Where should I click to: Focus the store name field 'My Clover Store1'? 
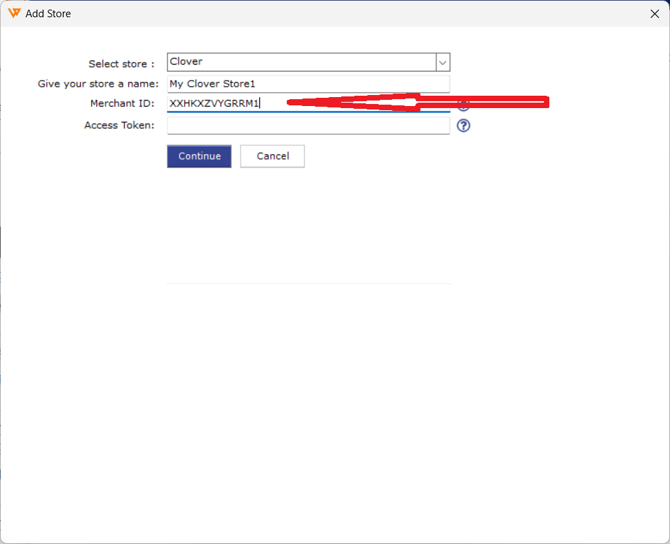308,84
